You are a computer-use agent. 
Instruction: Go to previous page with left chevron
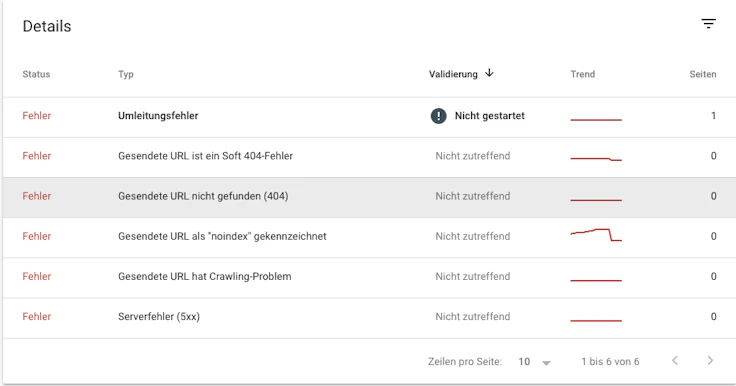coord(675,361)
